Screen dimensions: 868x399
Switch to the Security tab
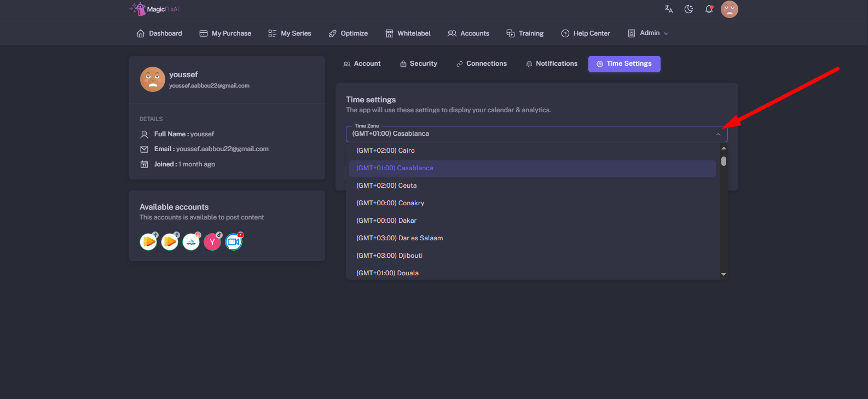[418, 64]
